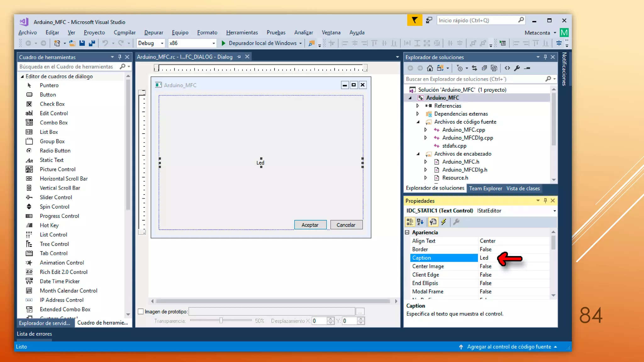Screen dimensions: 644x362
Task: Open the Debug configuration dropdown
Action: pyautogui.click(x=162, y=43)
